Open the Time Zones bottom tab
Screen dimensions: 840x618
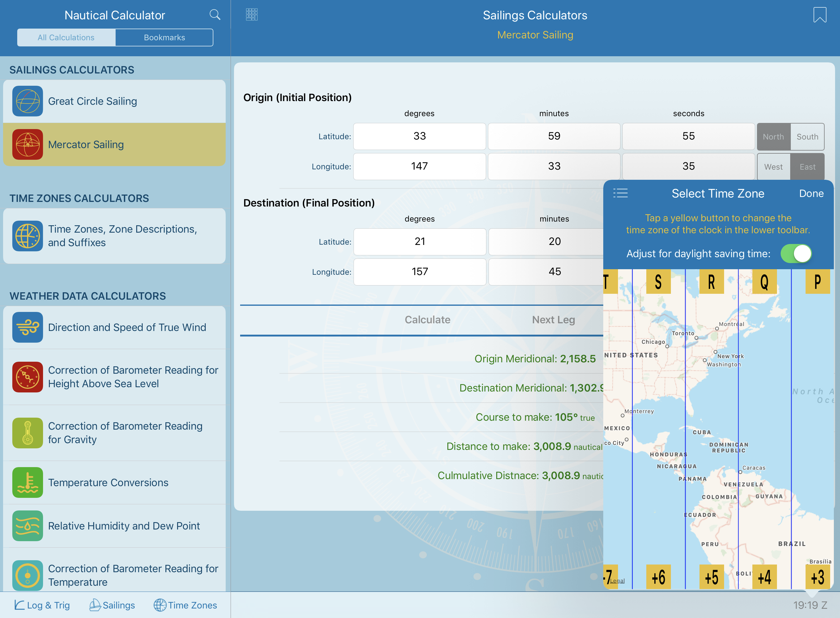(x=185, y=605)
